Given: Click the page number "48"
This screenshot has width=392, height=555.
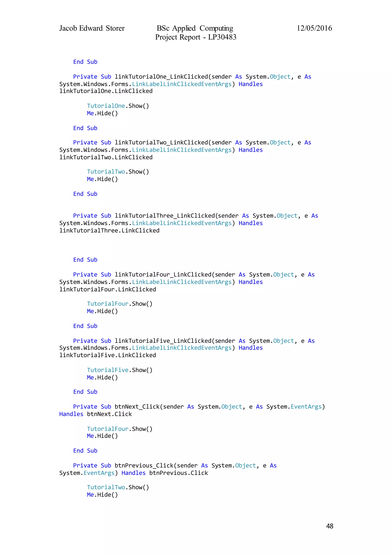Looking at the screenshot, I should (x=330, y=526).
